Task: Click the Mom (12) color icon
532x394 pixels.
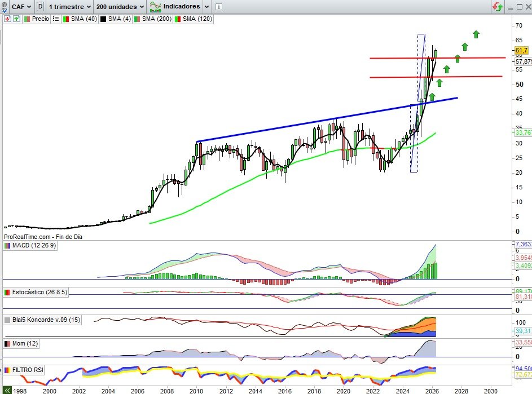Action: pyautogui.click(x=7, y=344)
